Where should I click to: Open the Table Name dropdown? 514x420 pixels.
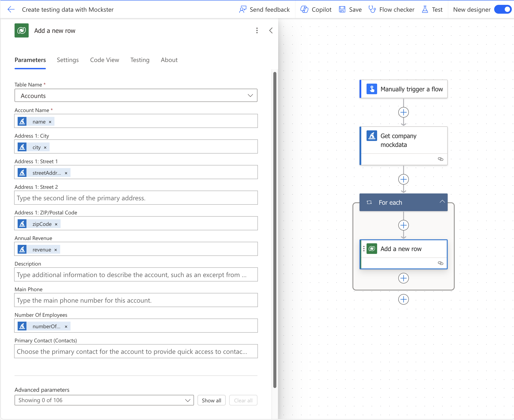(x=136, y=95)
